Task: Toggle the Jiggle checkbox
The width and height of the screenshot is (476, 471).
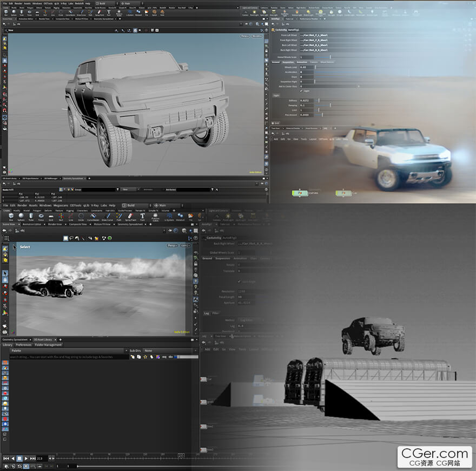Action: pyautogui.click(x=301, y=90)
